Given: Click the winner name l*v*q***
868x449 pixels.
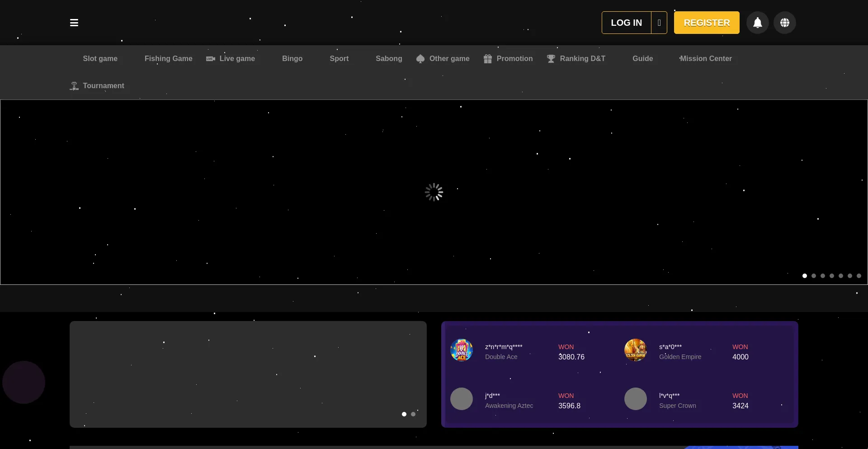Looking at the screenshot, I should [670, 396].
